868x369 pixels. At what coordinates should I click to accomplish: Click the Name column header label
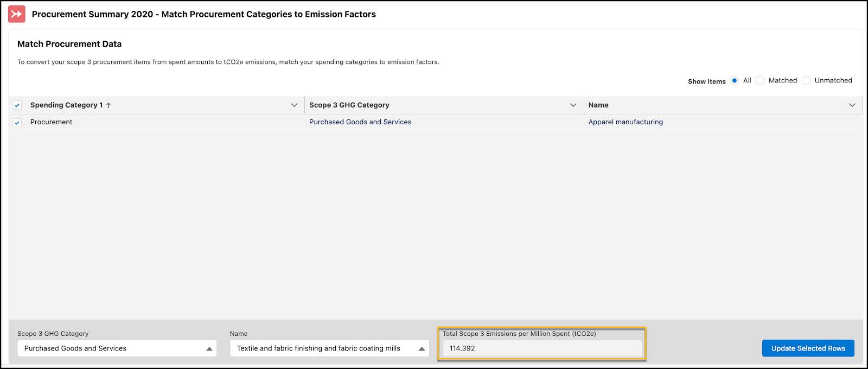click(x=598, y=105)
